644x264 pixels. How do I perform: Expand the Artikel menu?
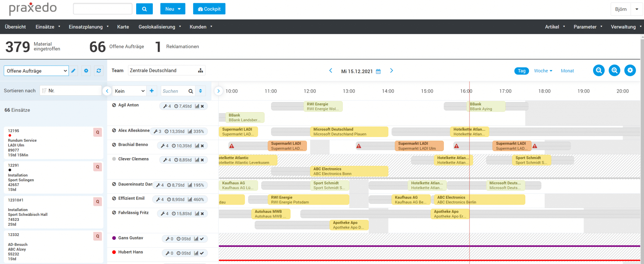coord(555,27)
